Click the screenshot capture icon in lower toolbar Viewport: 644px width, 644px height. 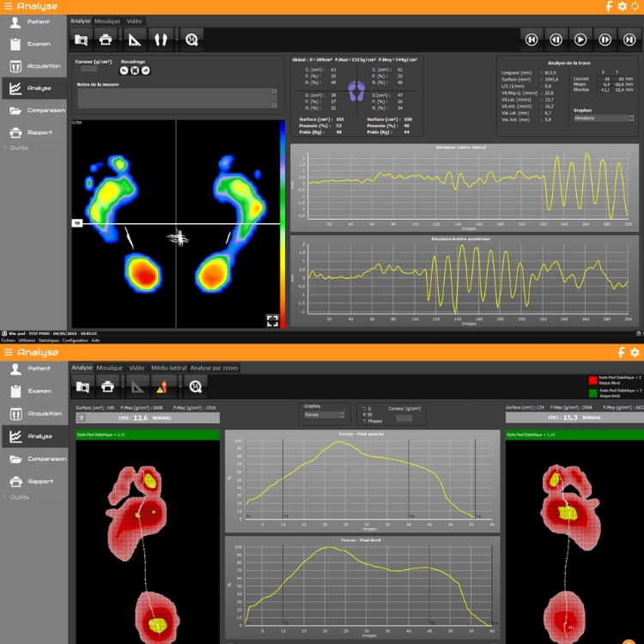click(x=81, y=386)
